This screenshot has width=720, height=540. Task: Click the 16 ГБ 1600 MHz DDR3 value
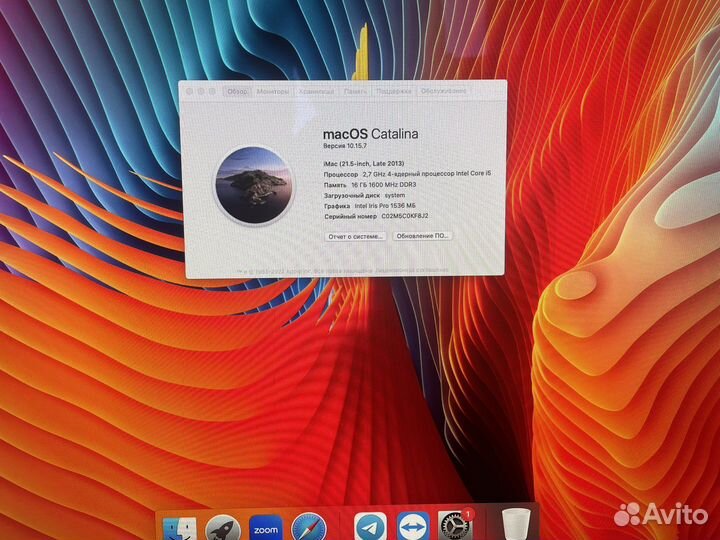pyautogui.click(x=383, y=185)
